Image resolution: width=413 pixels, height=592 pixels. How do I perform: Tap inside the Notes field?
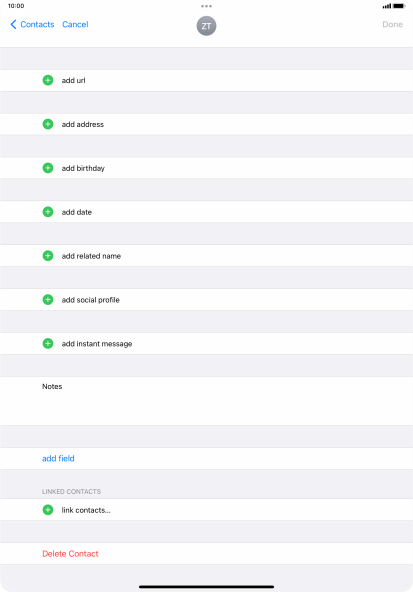(206, 401)
